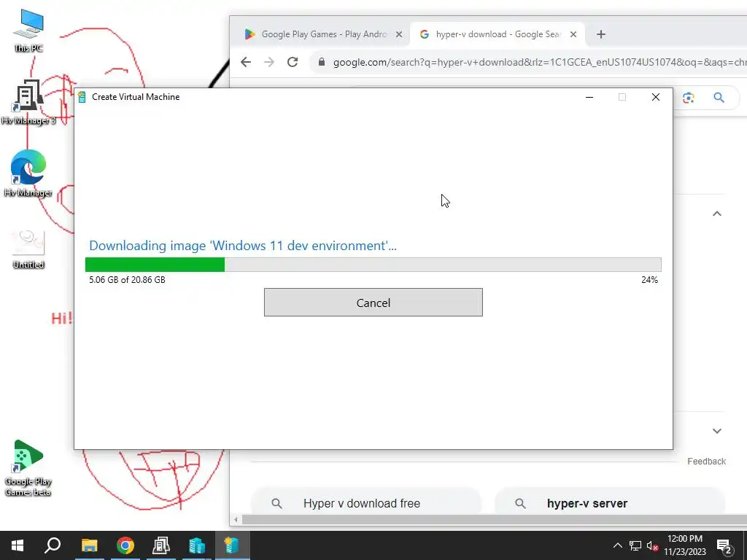Focus the Chrome address bar URL
The width and height of the screenshot is (747, 560).
coord(539,63)
